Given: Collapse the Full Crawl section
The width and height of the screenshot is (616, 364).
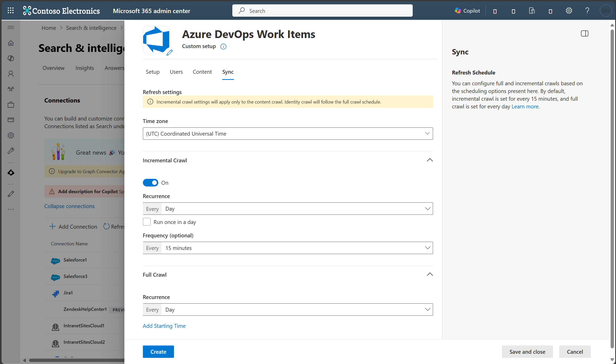Looking at the screenshot, I should [x=429, y=274].
